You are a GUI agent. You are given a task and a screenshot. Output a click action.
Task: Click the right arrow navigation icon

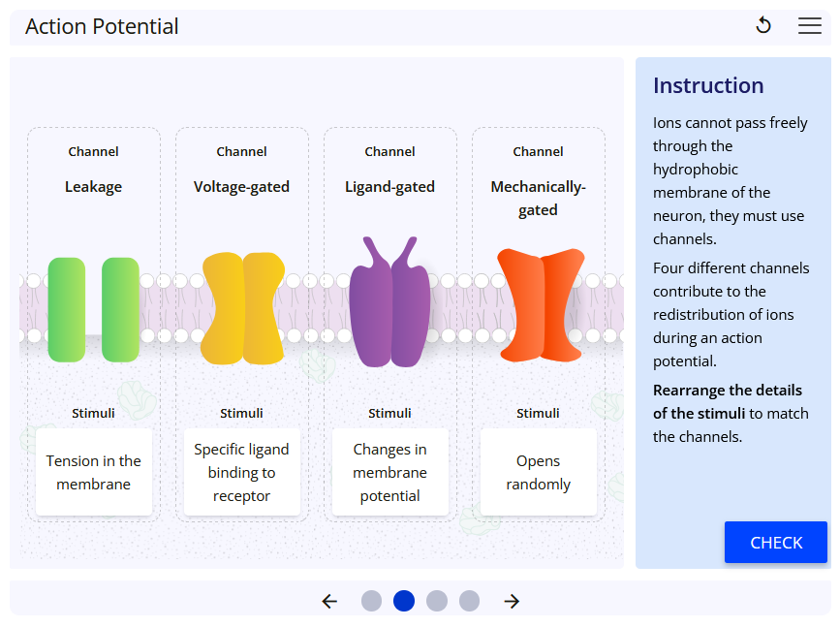tap(511, 601)
